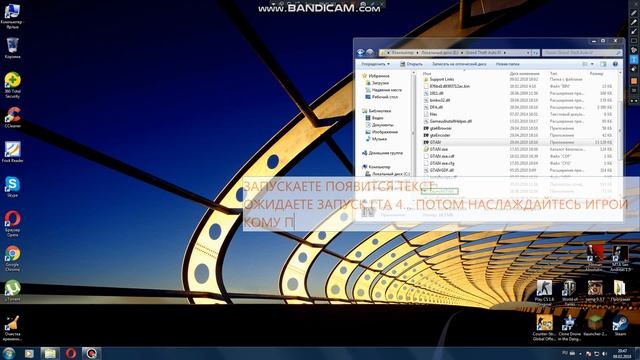Viewport: 640px width, 360px height.
Task: Click Explorer forward navigation arrow
Action: pyautogui.click(x=369, y=52)
